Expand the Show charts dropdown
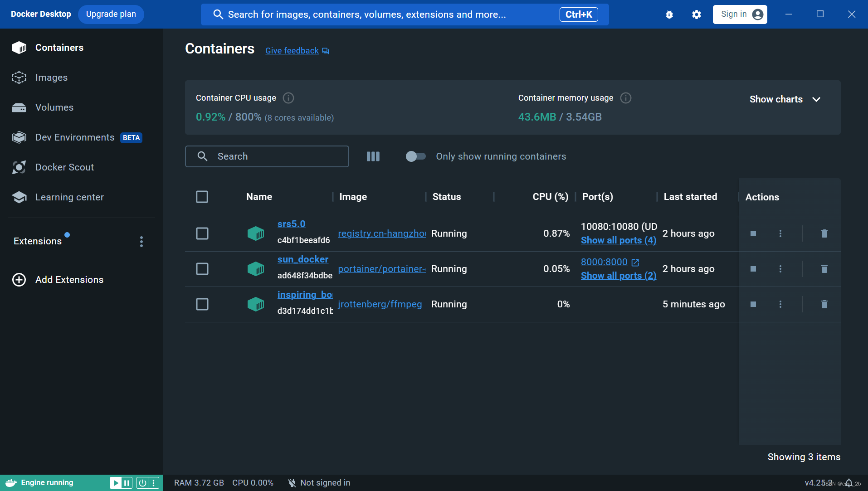This screenshot has width=868, height=491. [785, 99]
